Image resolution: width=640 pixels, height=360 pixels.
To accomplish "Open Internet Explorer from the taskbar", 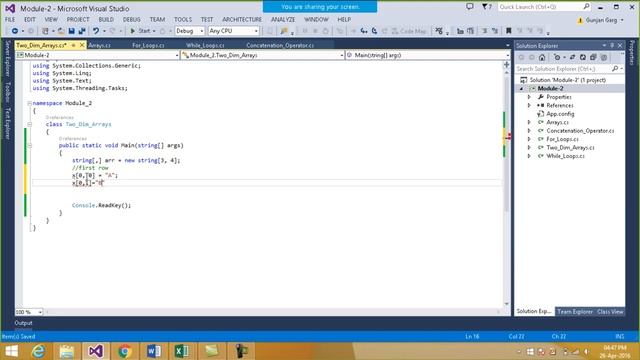I will pyautogui.click(x=39, y=351).
